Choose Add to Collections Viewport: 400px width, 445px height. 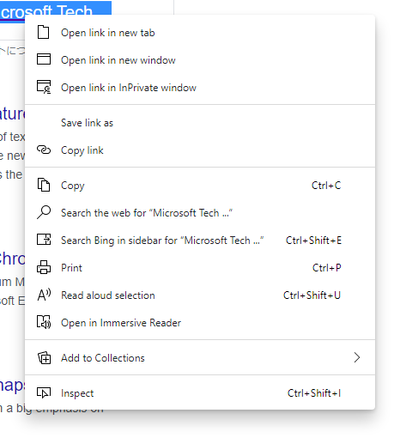click(x=200, y=358)
